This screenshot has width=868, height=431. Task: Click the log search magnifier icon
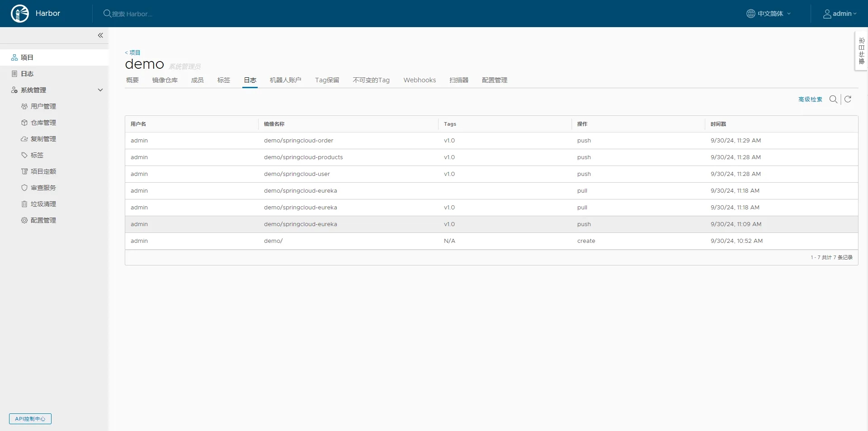[x=833, y=99]
